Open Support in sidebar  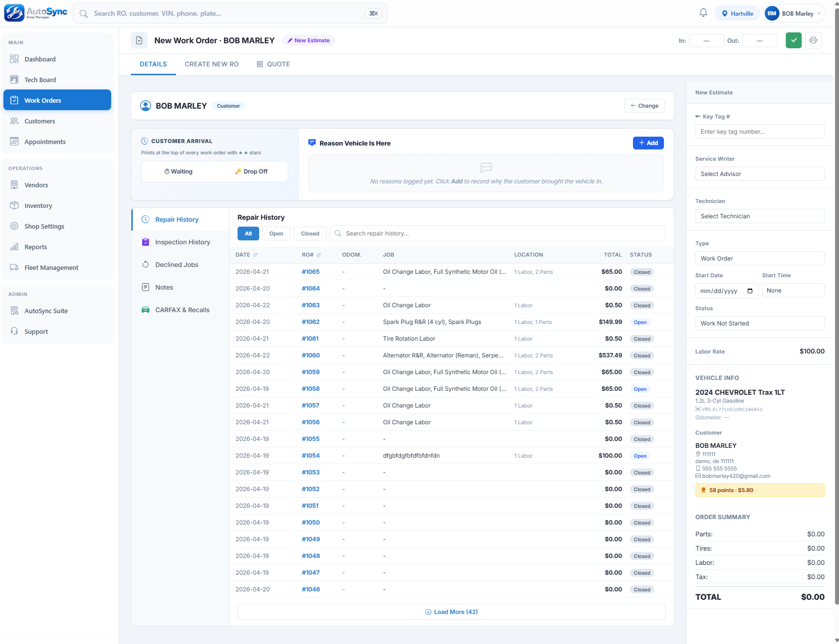57,331
